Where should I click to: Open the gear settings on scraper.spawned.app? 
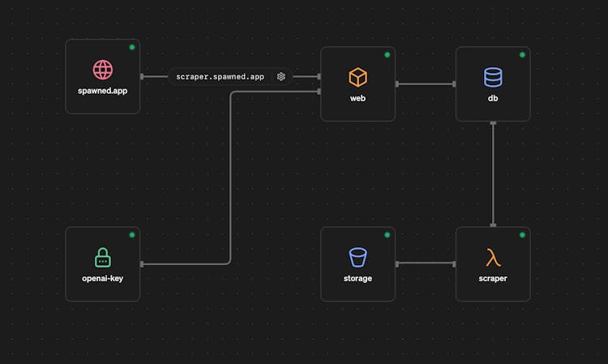pyautogui.click(x=281, y=76)
